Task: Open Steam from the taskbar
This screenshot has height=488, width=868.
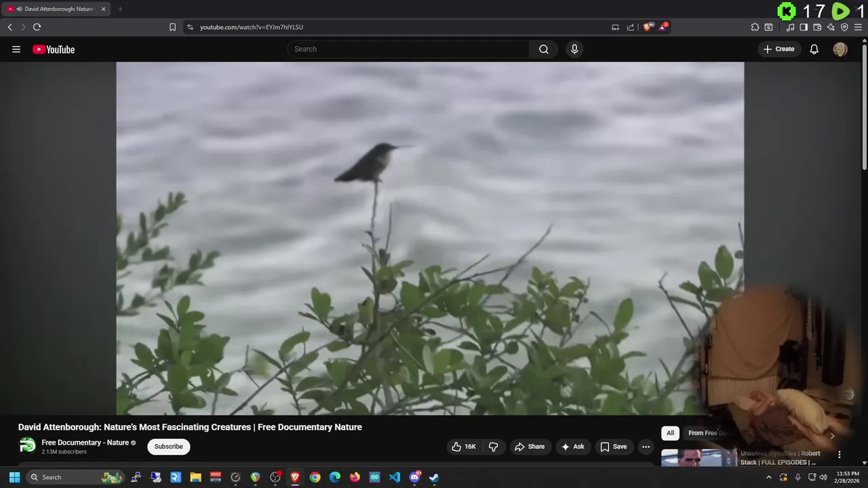Action: [x=434, y=477]
